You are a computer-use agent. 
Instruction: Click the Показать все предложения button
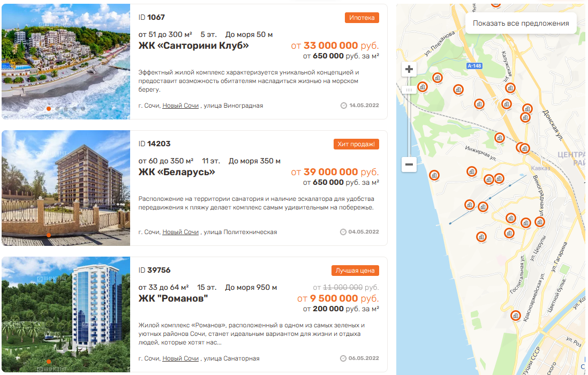[521, 22]
